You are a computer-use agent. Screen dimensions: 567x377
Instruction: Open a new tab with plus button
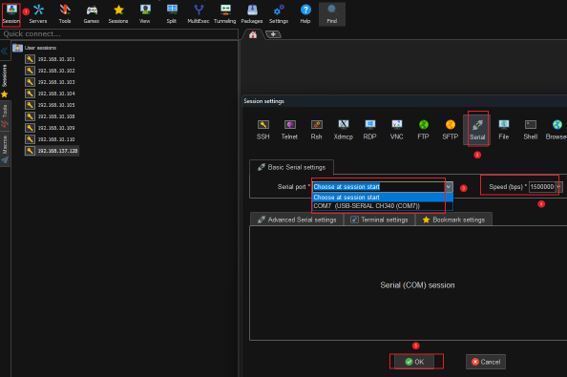tap(273, 34)
